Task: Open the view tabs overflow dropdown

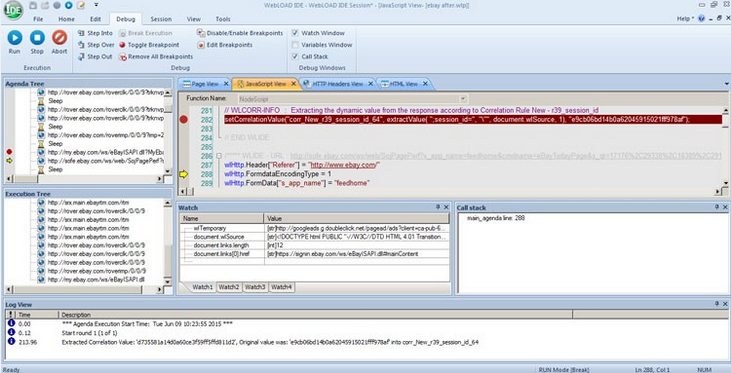Action: (726, 84)
